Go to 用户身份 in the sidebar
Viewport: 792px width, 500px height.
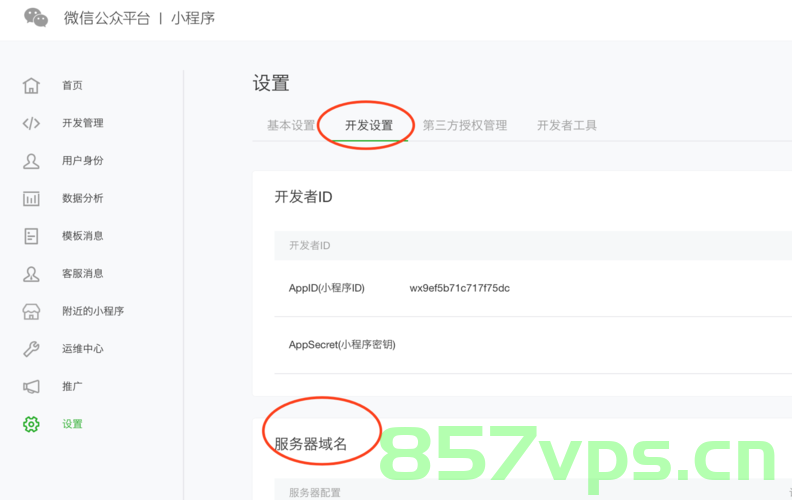point(83,161)
